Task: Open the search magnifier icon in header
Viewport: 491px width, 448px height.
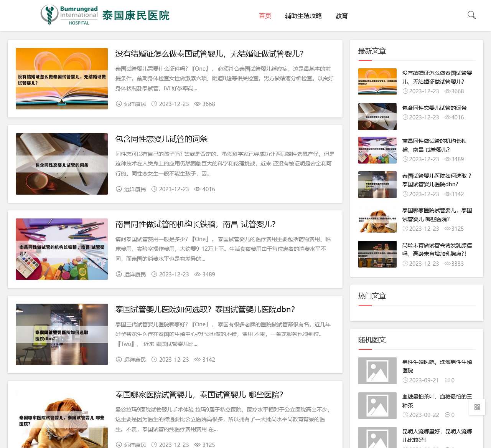Action: tap(471, 15)
